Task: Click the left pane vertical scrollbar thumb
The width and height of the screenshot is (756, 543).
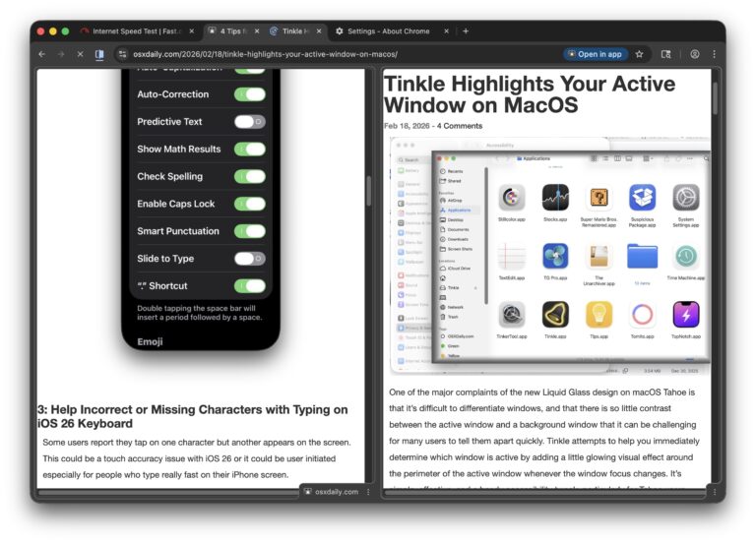Action: (x=369, y=191)
